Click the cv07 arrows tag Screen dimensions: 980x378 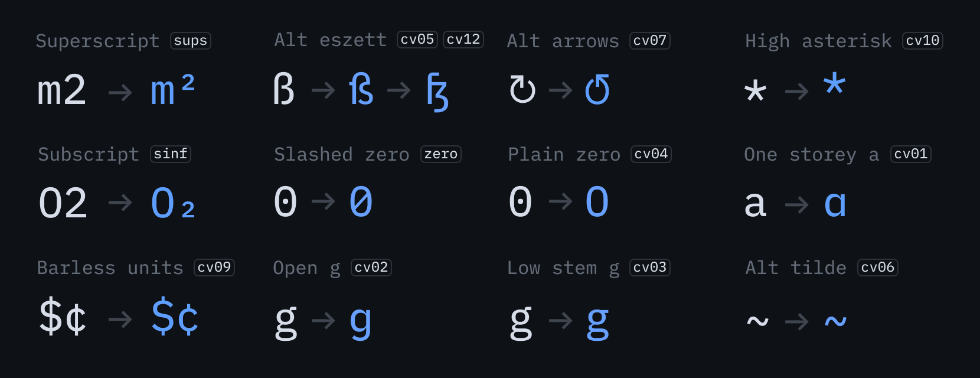coord(650,41)
